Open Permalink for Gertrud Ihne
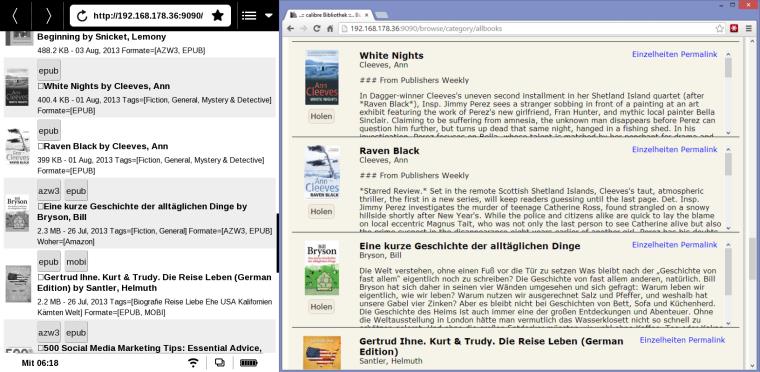Viewport: 760px width, 372px height. pyautogui.click(x=707, y=340)
